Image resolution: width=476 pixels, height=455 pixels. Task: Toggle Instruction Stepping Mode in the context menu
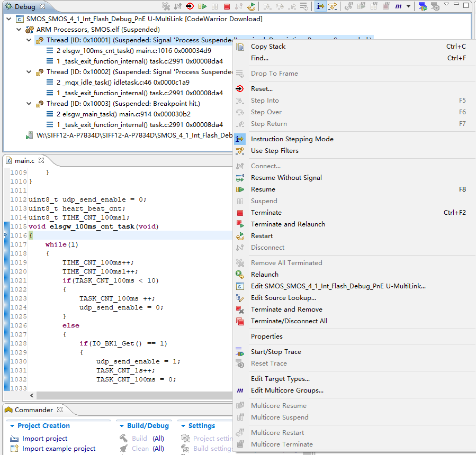click(x=291, y=139)
